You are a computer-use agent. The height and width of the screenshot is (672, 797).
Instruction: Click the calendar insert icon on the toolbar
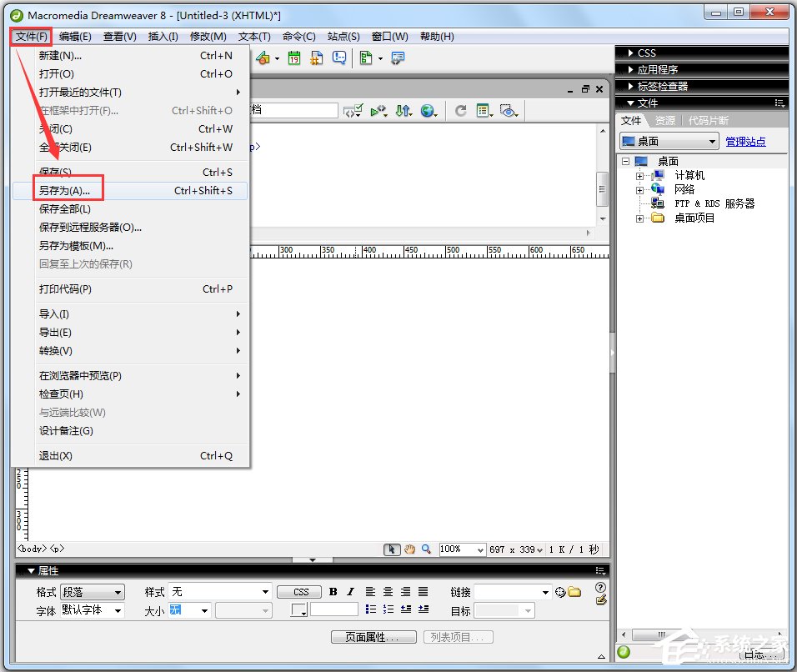coord(293,58)
